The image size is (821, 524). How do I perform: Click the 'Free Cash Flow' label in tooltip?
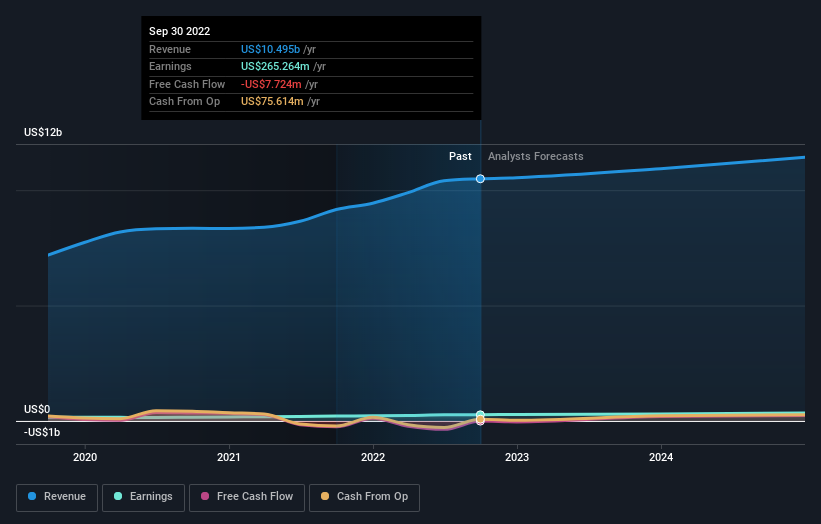187,84
